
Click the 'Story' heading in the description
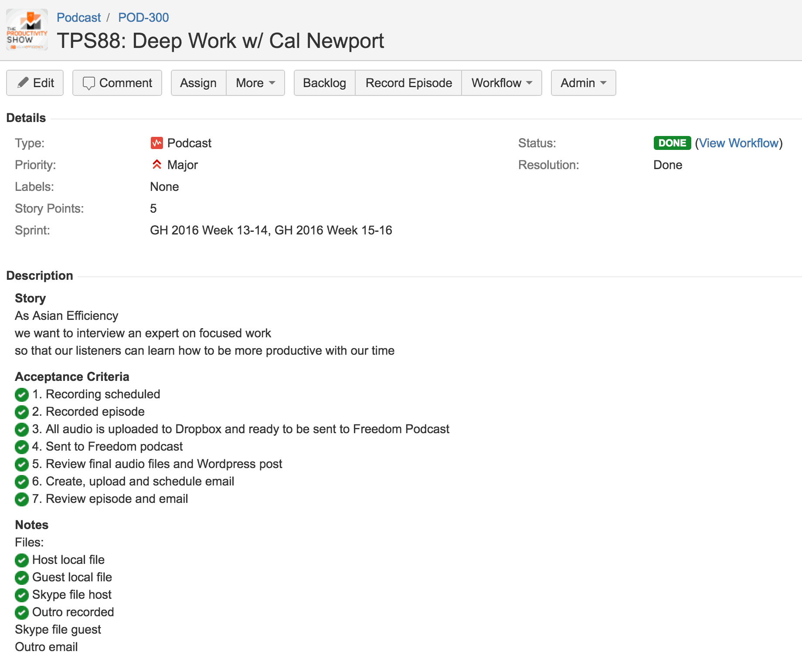click(31, 298)
